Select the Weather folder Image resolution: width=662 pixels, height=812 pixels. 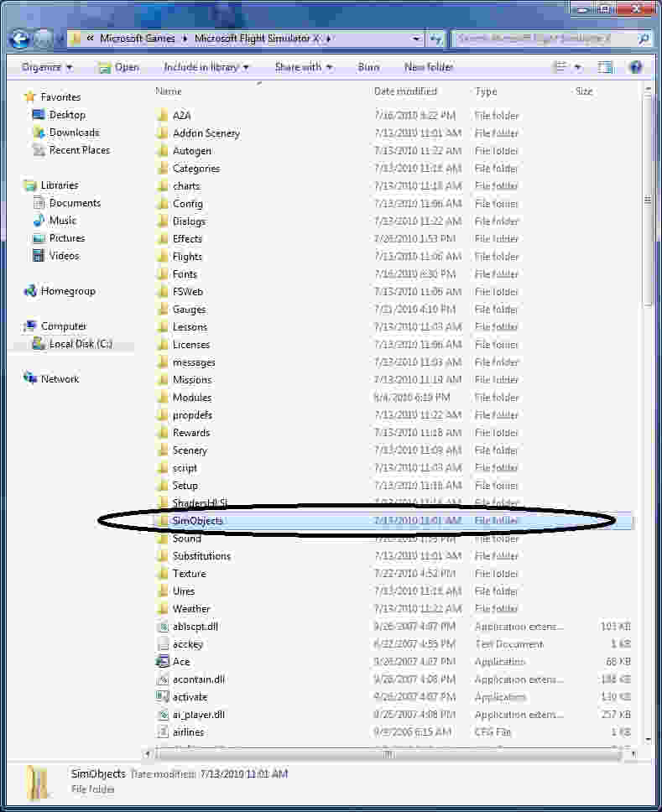[x=191, y=608]
